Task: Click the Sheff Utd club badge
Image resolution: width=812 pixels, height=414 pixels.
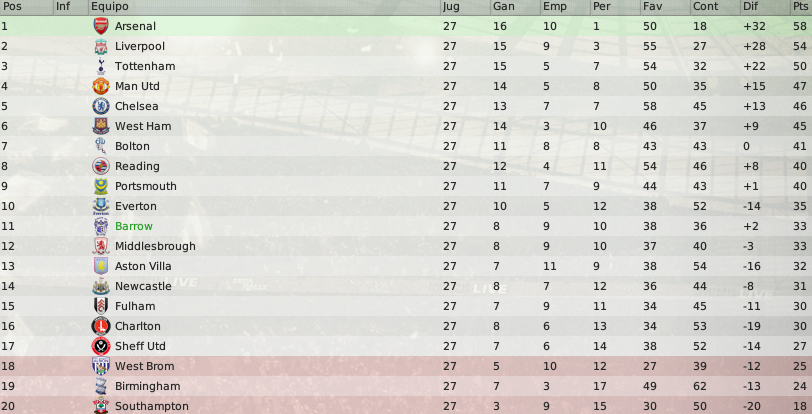Action: point(100,346)
